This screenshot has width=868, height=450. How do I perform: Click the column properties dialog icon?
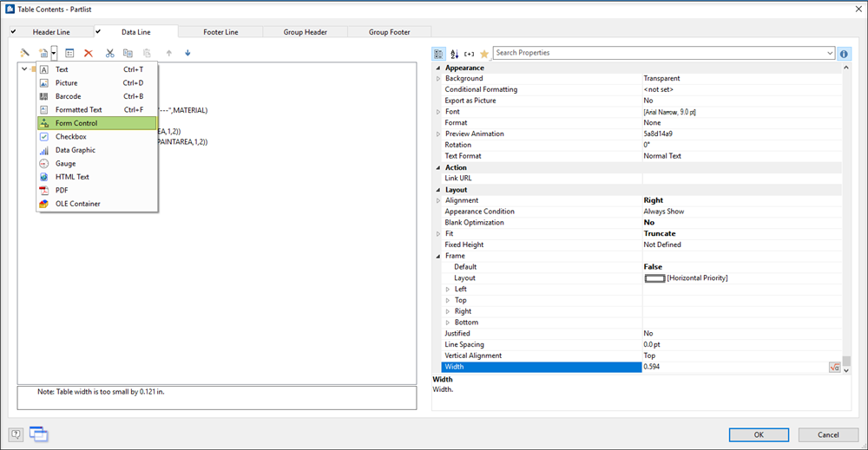(69, 53)
